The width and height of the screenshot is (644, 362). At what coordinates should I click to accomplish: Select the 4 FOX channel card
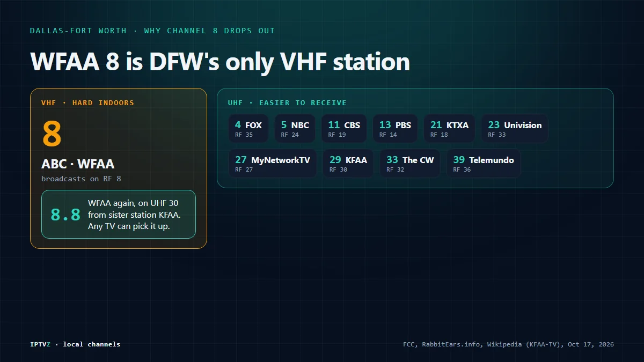pos(248,129)
